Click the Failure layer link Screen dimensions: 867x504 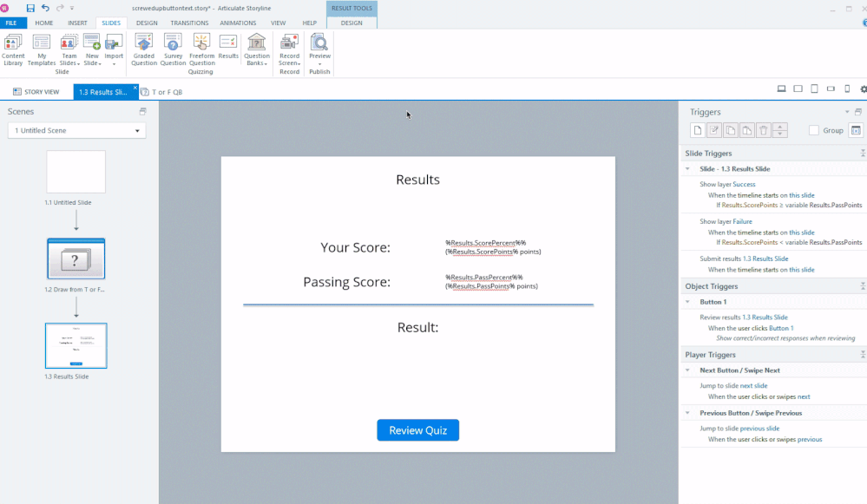(x=743, y=221)
